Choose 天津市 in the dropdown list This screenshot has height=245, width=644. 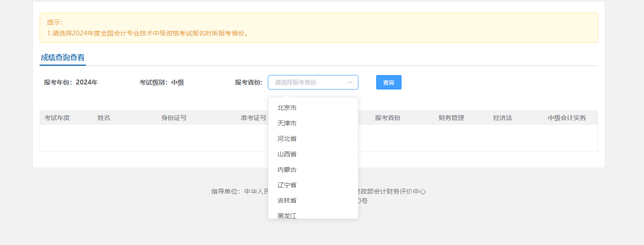pyautogui.click(x=287, y=123)
